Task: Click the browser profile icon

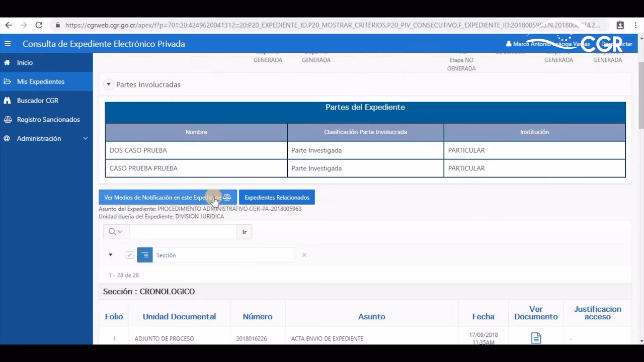Action: click(x=620, y=25)
